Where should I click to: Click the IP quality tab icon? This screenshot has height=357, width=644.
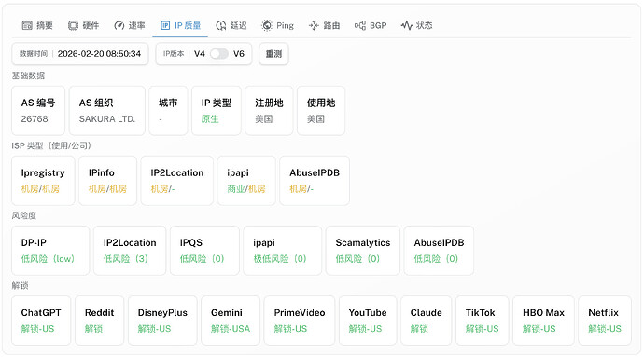tap(165, 25)
